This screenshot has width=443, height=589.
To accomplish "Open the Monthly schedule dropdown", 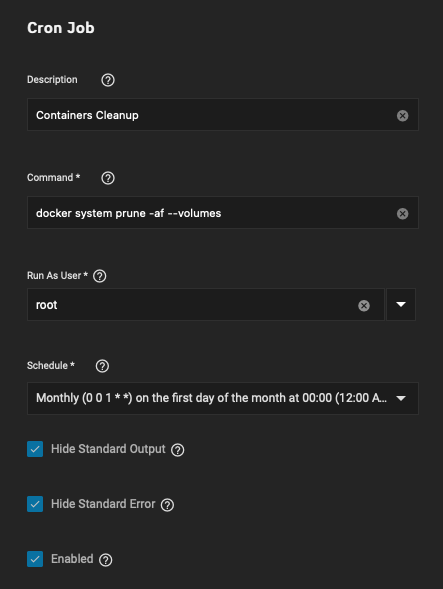I will [223, 398].
